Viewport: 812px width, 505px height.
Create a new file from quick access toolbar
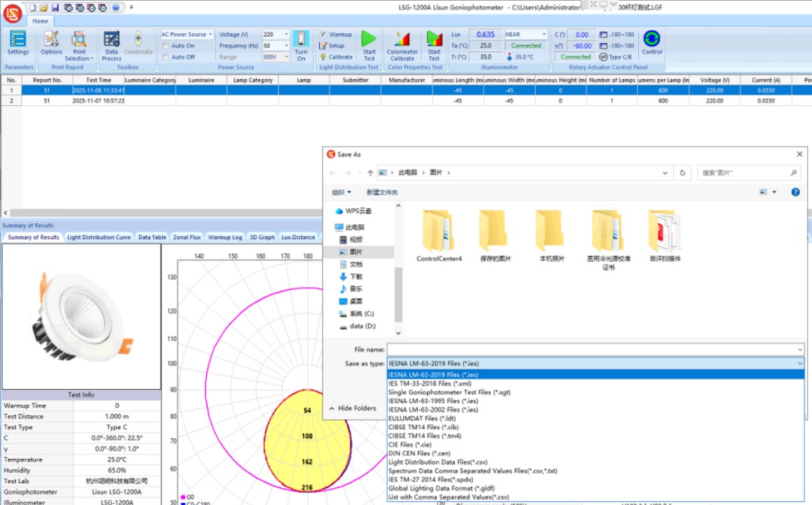pos(32,8)
